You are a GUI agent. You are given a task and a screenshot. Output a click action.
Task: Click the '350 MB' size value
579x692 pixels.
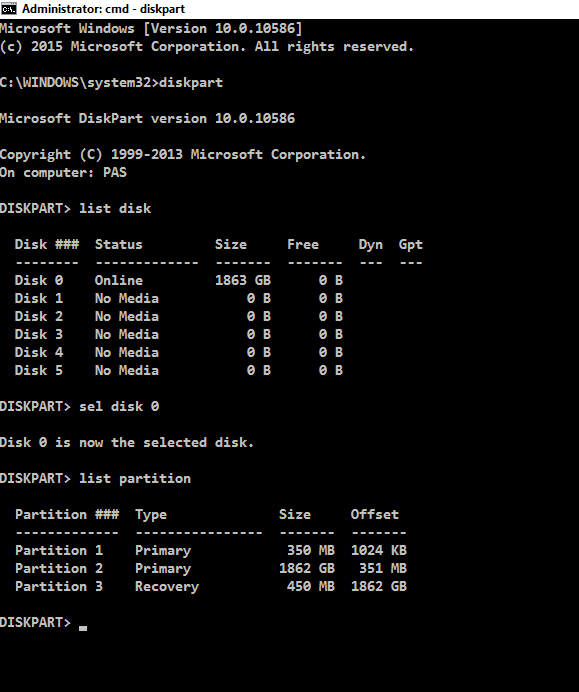pyautogui.click(x=311, y=551)
